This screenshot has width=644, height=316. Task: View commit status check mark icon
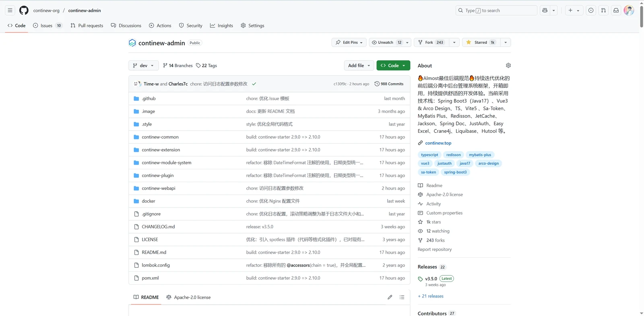click(254, 84)
